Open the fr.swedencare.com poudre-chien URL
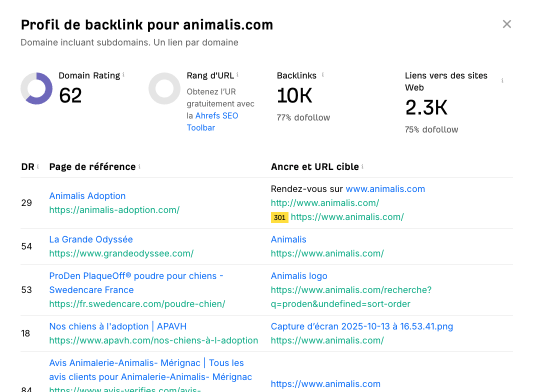Image resolution: width=533 pixels, height=392 pixels. tap(137, 304)
